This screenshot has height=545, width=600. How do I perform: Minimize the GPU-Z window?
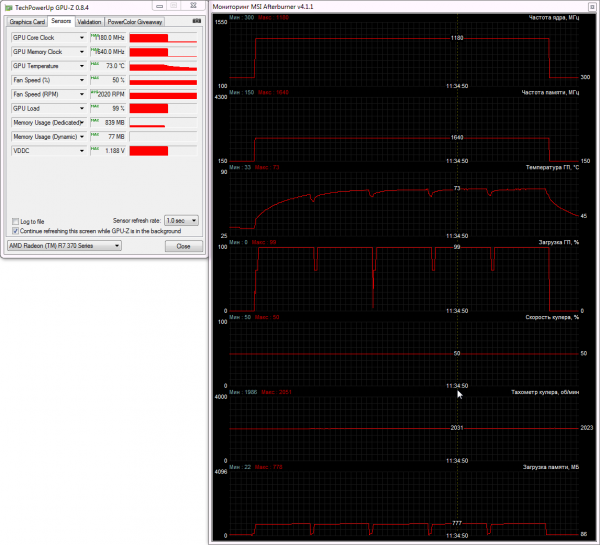tap(160, 6)
